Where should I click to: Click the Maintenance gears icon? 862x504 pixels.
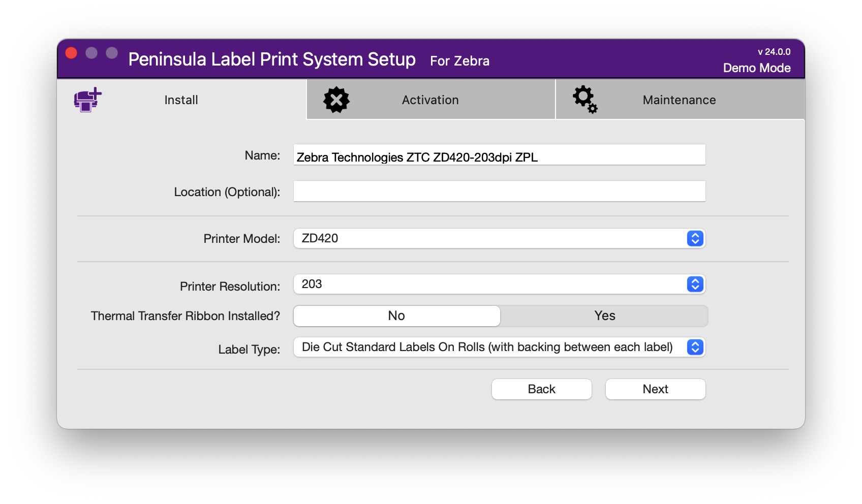click(586, 99)
